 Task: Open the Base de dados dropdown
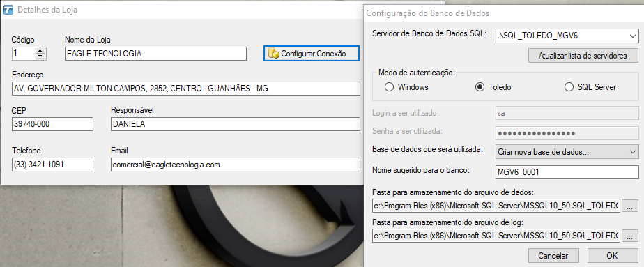(x=567, y=151)
